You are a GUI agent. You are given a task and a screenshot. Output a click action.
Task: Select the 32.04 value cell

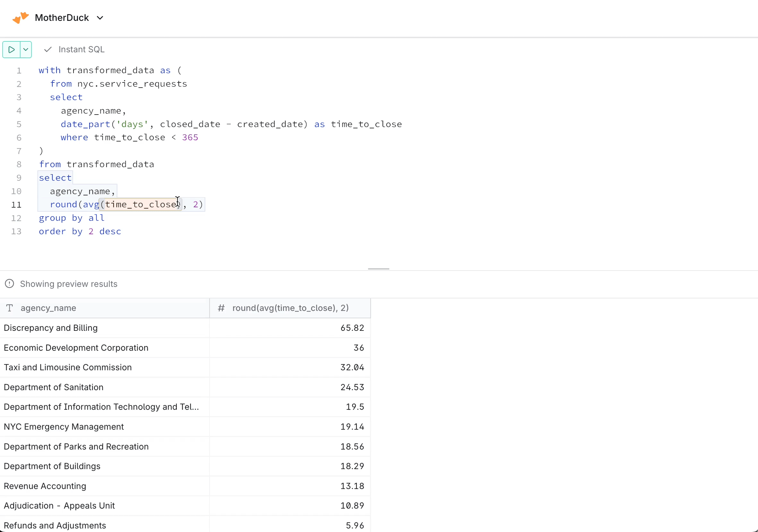tap(352, 367)
